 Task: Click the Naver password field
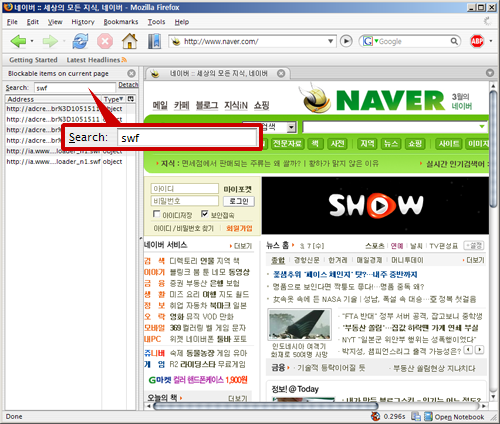click(x=185, y=201)
